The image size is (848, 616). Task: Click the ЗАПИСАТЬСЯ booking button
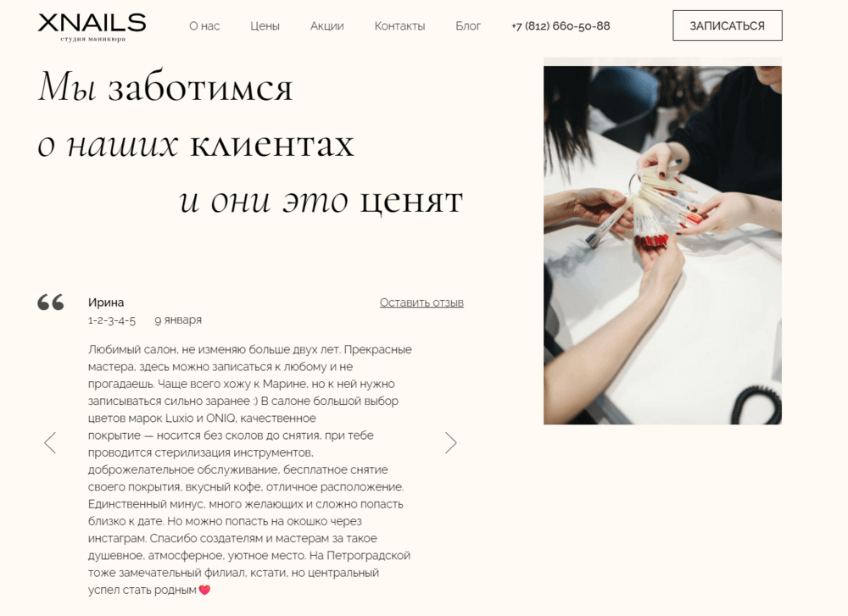pyautogui.click(x=728, y=25)
